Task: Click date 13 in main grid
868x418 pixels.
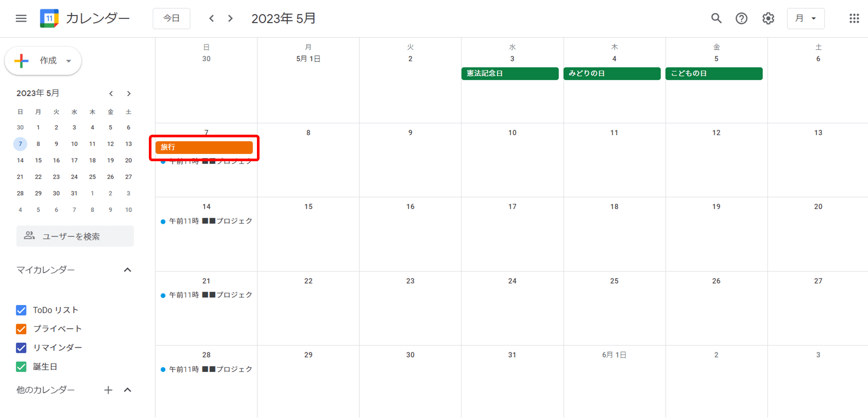Action: point(818,133)
